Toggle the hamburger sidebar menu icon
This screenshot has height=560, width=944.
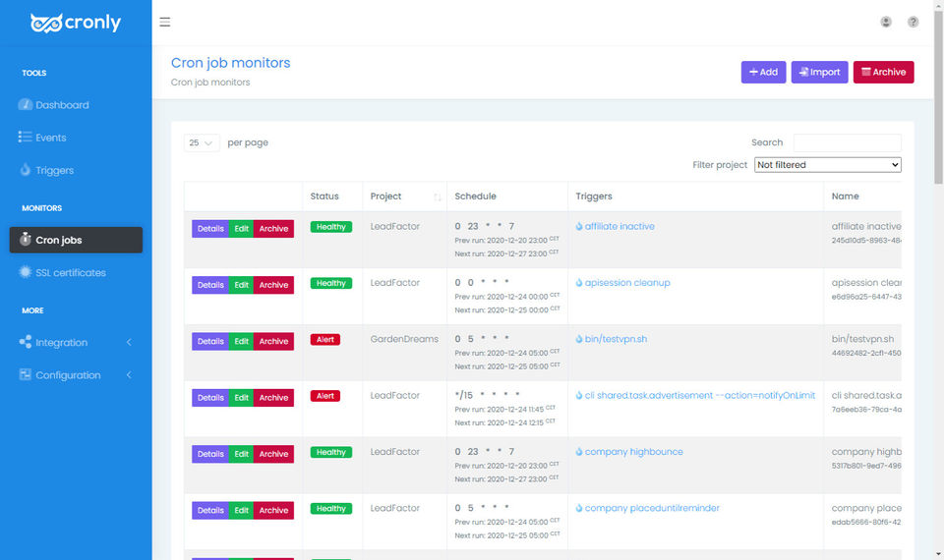point(164,23)
